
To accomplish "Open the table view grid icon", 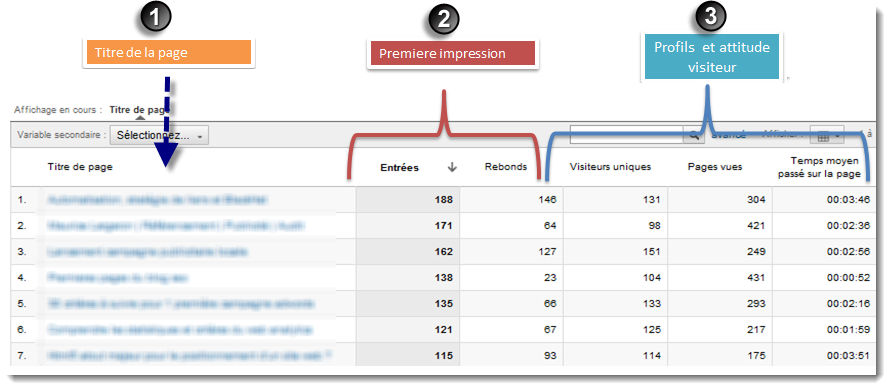I will [822, 137].
